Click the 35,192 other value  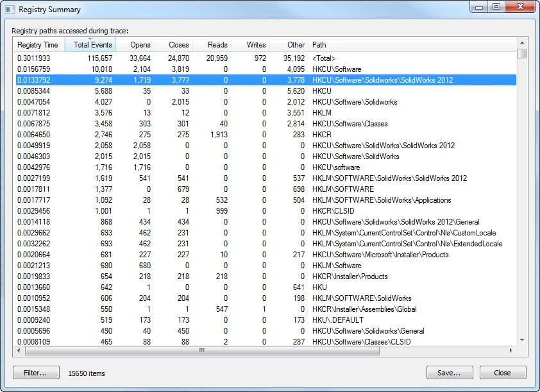(294, 58)
